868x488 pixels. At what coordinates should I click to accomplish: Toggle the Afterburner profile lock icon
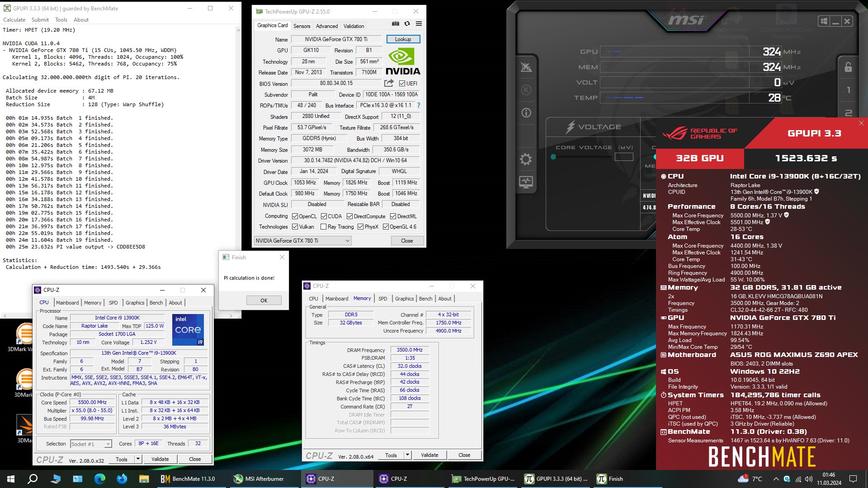click(x=848, y=67)
